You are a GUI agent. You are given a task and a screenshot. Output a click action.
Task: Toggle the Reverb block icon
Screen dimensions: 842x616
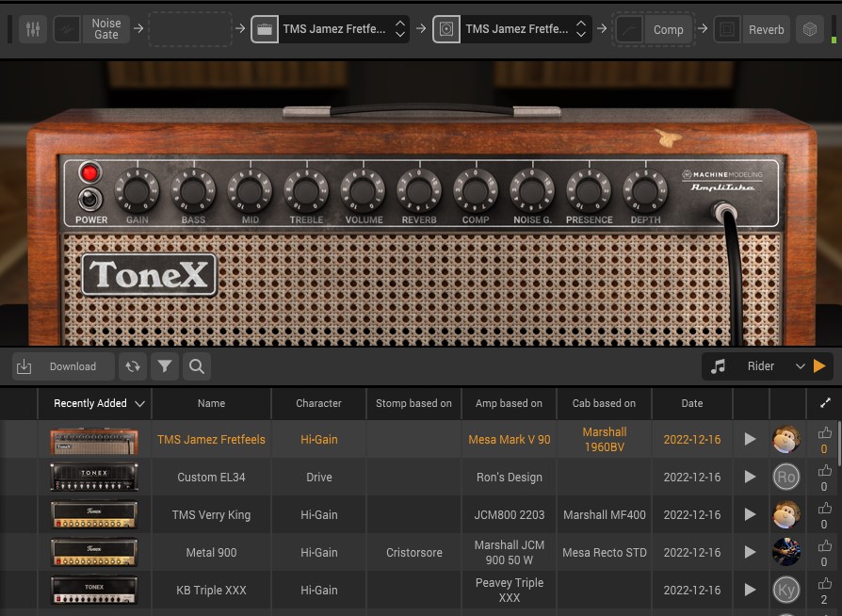[727, 29]
